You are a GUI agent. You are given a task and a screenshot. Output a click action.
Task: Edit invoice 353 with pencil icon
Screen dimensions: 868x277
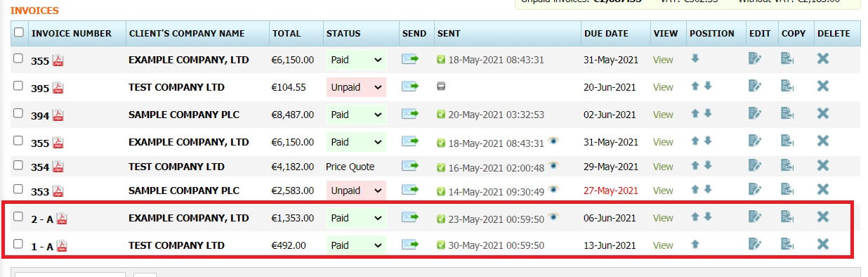click(x=755, y=189)
